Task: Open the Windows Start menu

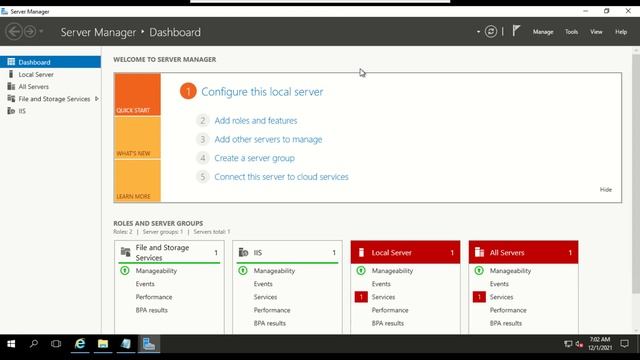Action: click(x=11, y=344)
